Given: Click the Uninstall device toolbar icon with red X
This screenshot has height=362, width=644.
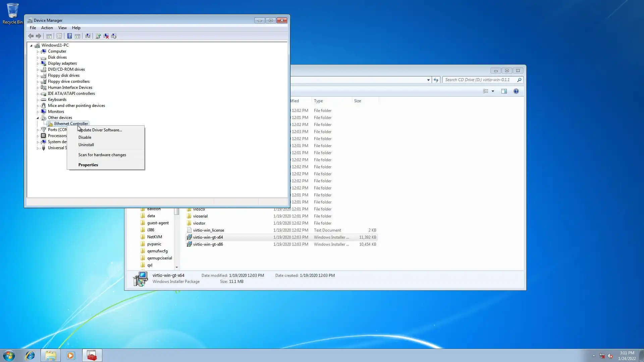Looking at the screenshot, I should pos(106,36).
